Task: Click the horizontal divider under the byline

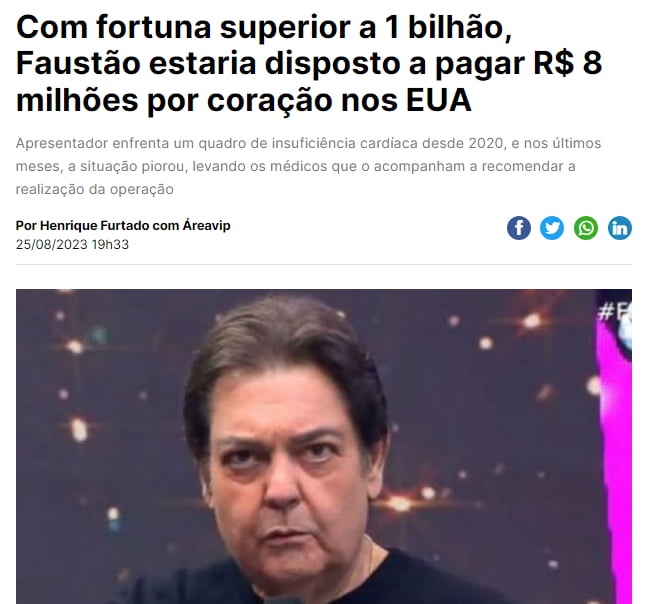Action: click(324, 264)
